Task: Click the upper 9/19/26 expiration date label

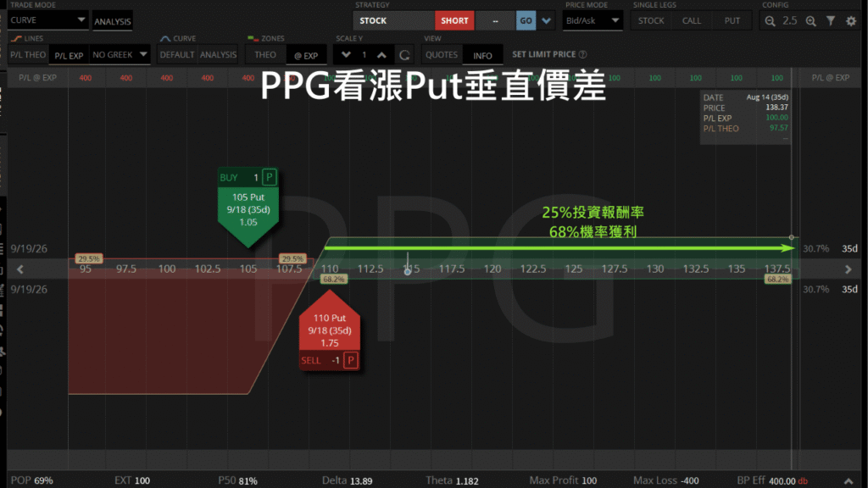Action: click(29, 248)
